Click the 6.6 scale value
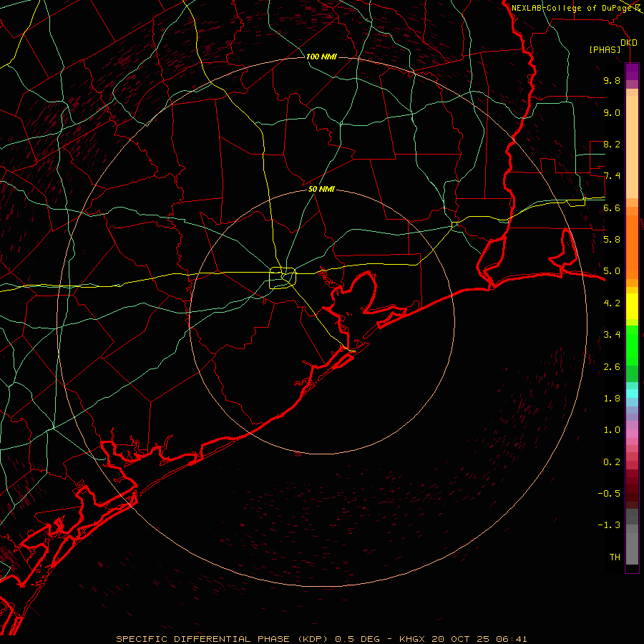 coord(612,208)
